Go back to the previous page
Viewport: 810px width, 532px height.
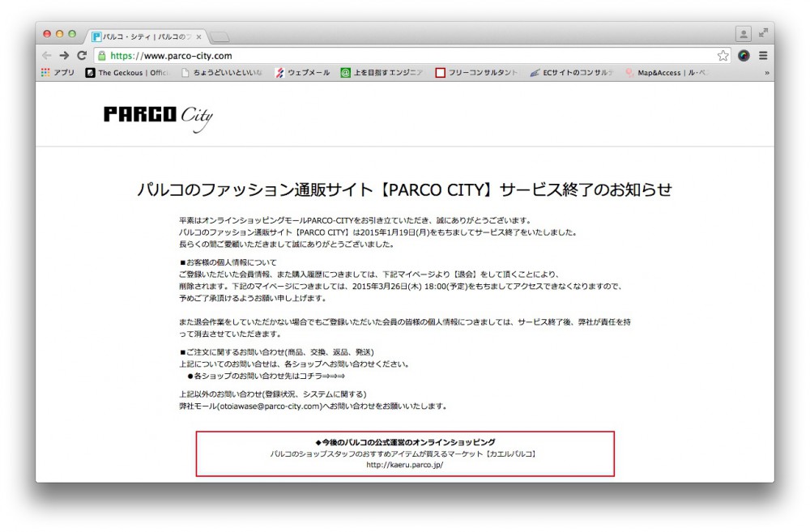coord(46,56)
